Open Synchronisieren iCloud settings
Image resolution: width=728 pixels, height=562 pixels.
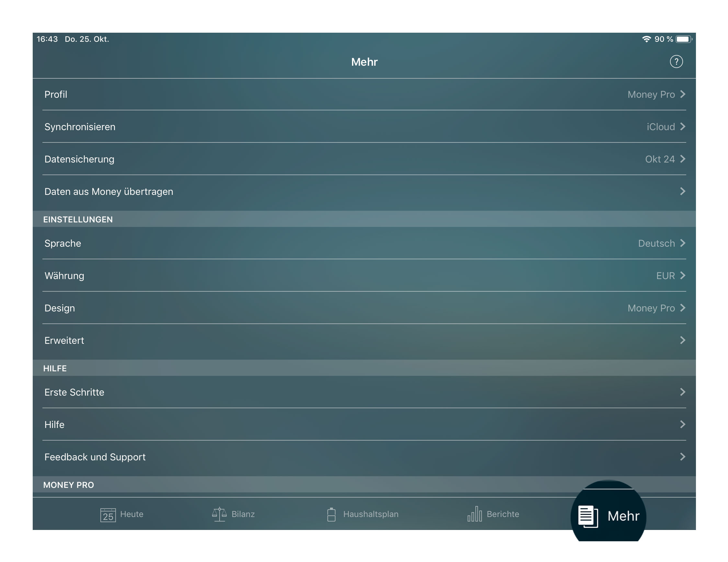point(364,126)
